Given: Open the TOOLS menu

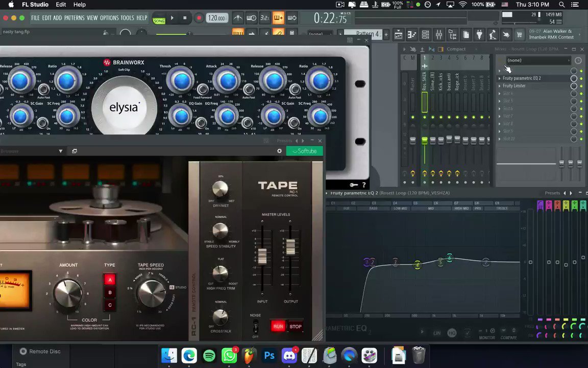Looking at the screenshot, I should [127, 18].
